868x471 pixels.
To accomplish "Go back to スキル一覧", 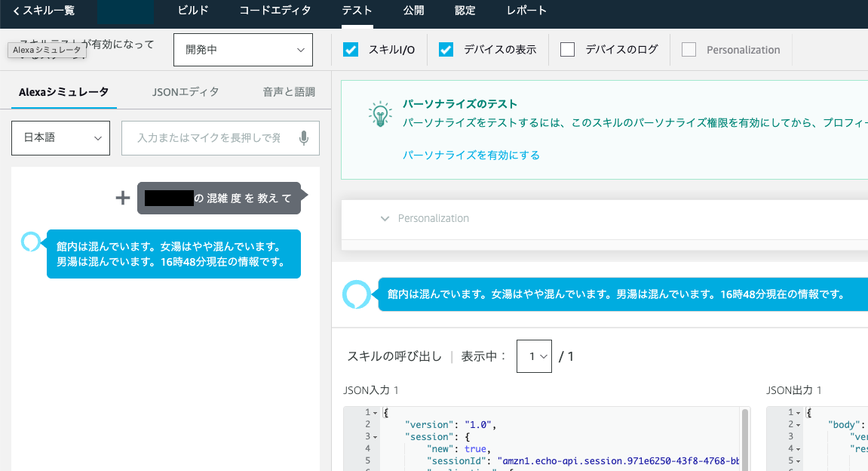I will [44, 11].
